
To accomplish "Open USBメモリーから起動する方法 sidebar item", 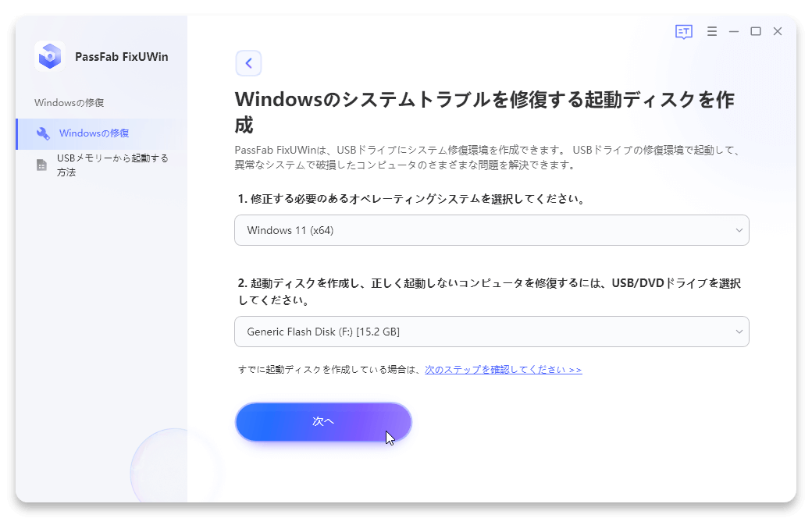I will pos(101,165).
